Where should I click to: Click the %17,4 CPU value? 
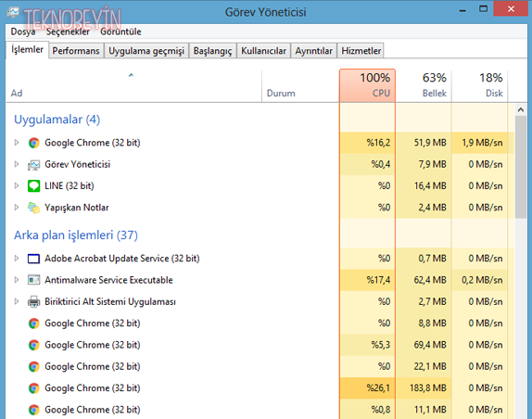coord(378,280)
